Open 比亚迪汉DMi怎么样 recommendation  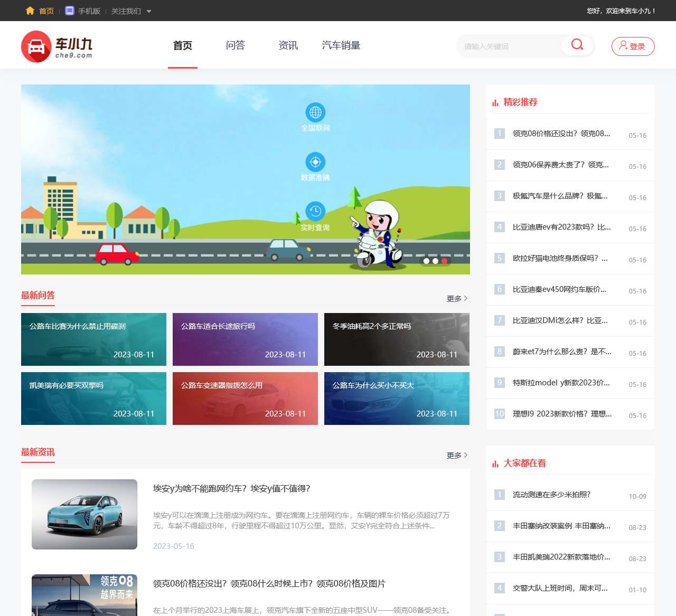(560, 320)
